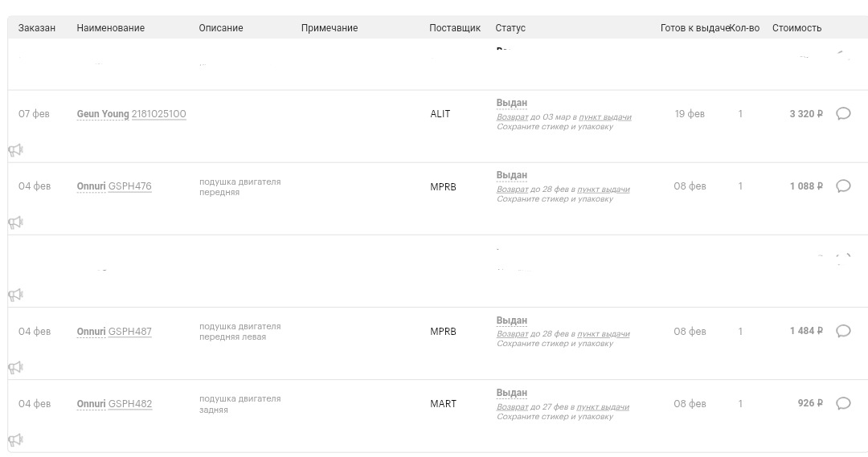The image size is (868, 457).
Task: Open the GSPH482 part number link
Action: [129, 404]
